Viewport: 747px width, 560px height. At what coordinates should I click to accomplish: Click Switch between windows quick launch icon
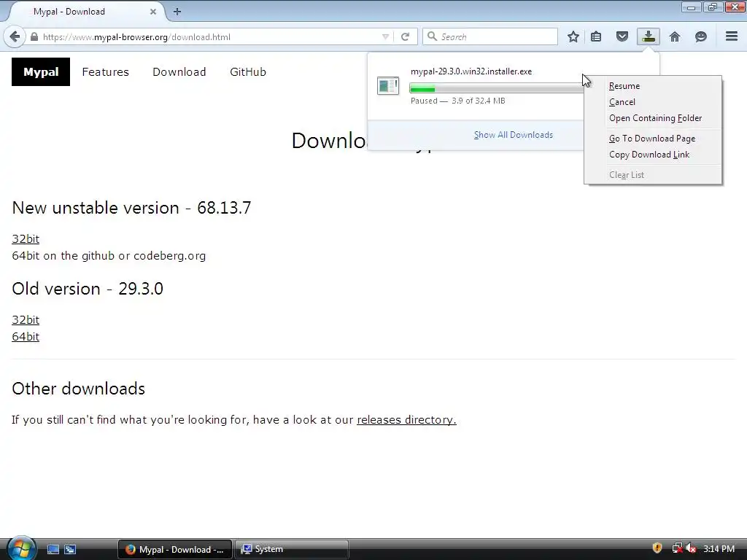click(x=70, y=549)
